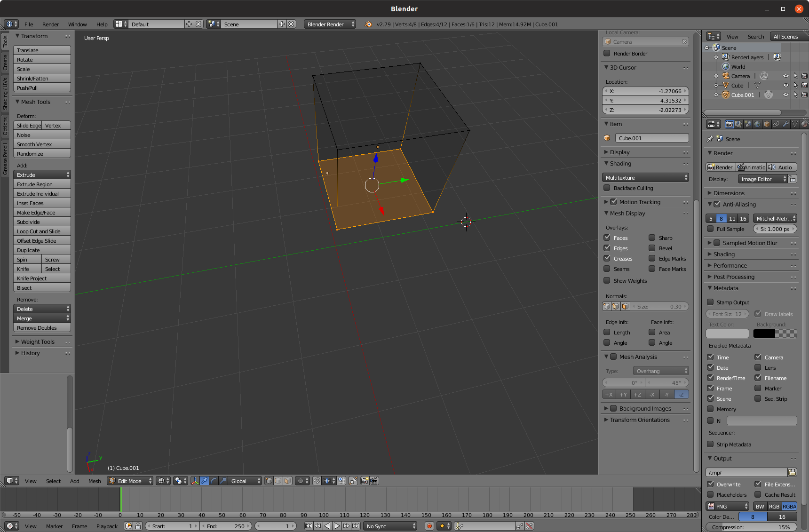This screenshot has height=532, width=809.
Task: Click the snap magnet icon in viewport header
Action: pyautogui.click(x=317, y=481)
